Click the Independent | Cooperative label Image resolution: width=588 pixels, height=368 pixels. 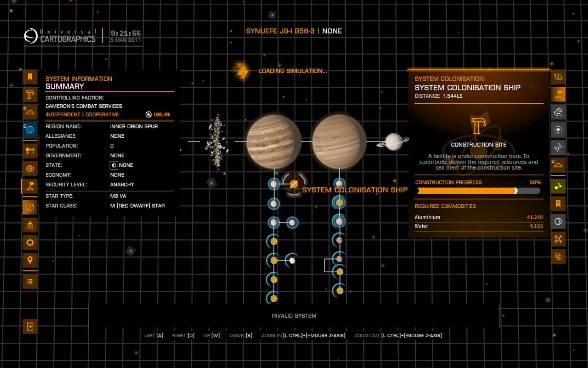coord(82,114)
